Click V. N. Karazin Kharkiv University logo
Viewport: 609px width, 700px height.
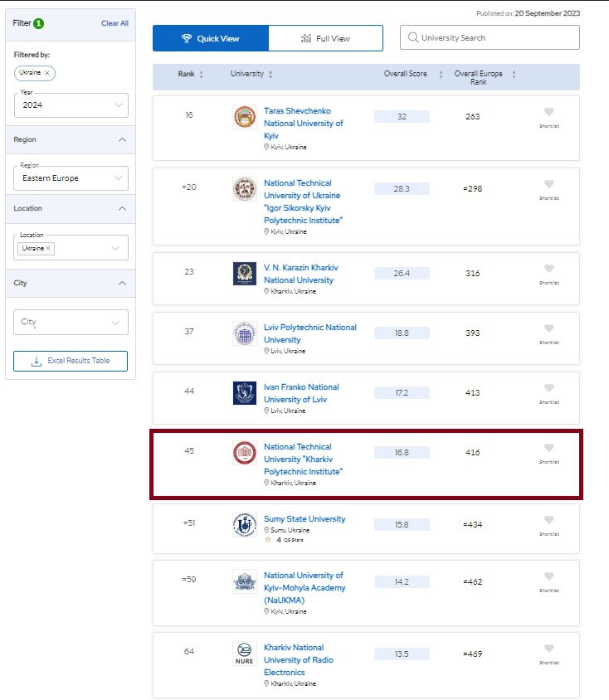point(245,274)
